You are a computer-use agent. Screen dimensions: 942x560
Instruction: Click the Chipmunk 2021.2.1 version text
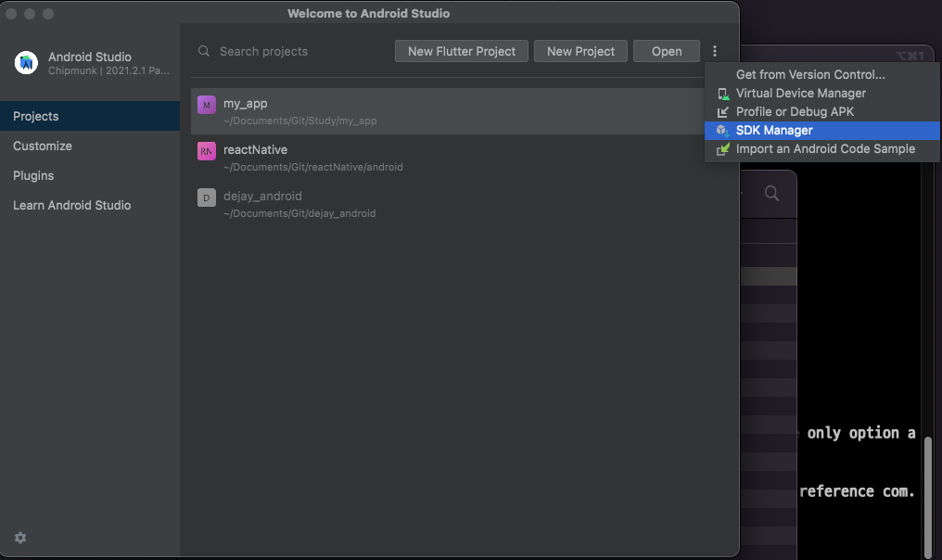[x=108, y=70]
